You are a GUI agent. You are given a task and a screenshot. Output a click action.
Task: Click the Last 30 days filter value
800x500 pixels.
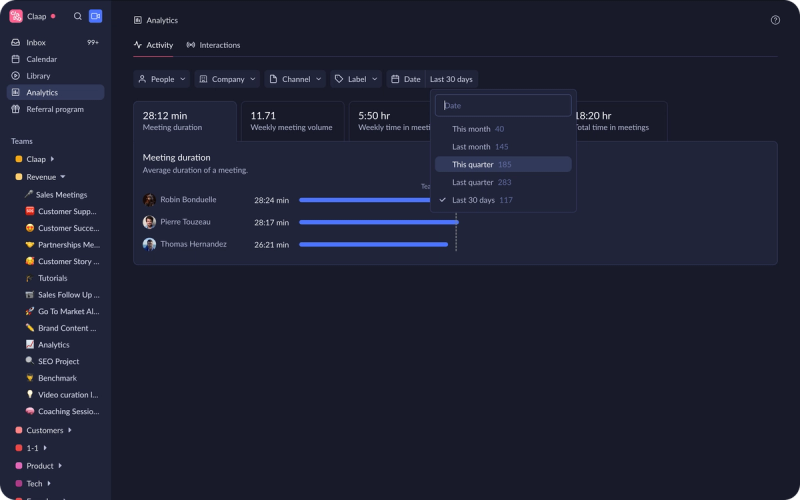[x=452, y=79]
